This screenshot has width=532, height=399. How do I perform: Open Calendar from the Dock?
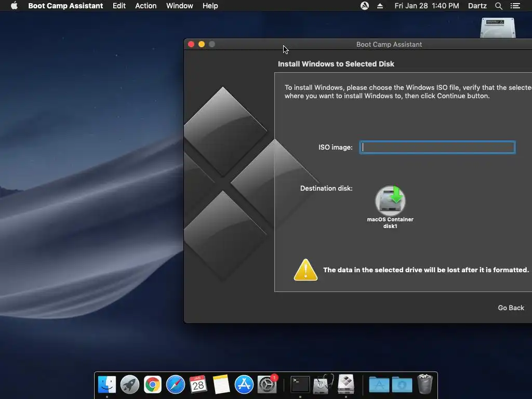(x=198, y=385)
